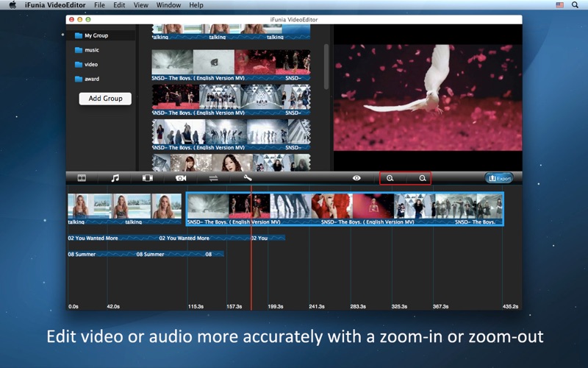Image resolution: width=588 pixels, height=368 pixels.
Task: Open the File menu
Action: coord(99,5)
